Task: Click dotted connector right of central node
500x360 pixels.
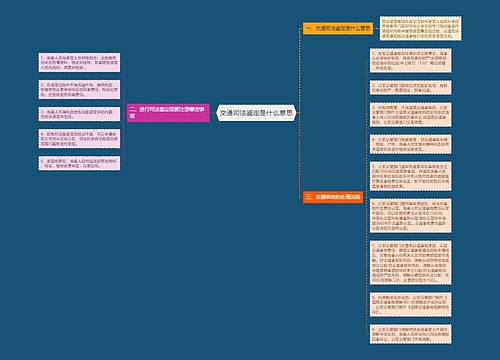Action: pos(298,113)
